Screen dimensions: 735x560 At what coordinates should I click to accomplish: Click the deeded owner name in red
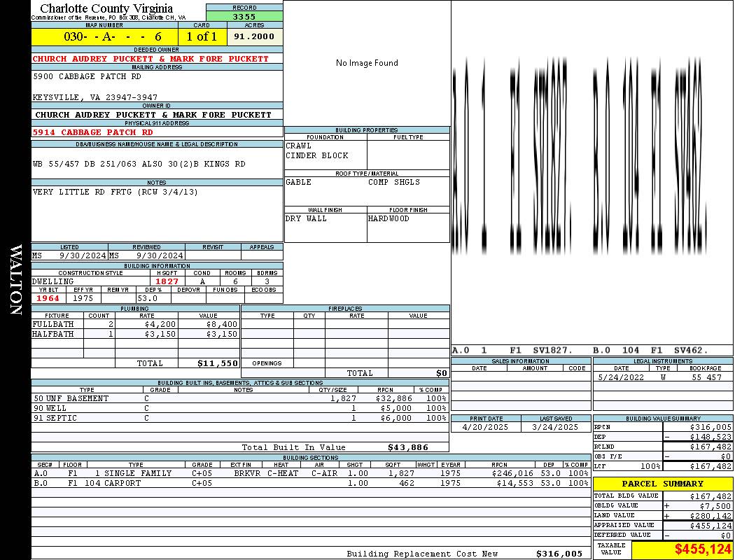pyautogui.click(x=150, y=59)
